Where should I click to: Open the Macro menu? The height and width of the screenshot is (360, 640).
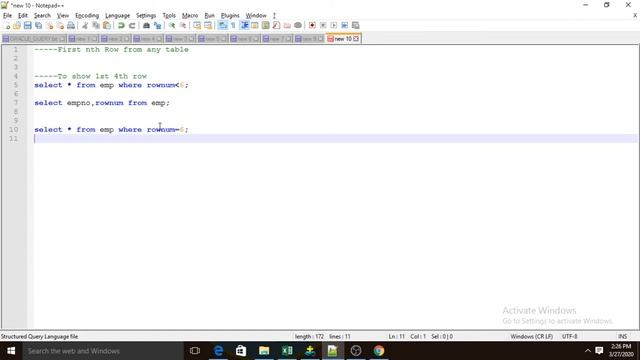click(190, 16)
